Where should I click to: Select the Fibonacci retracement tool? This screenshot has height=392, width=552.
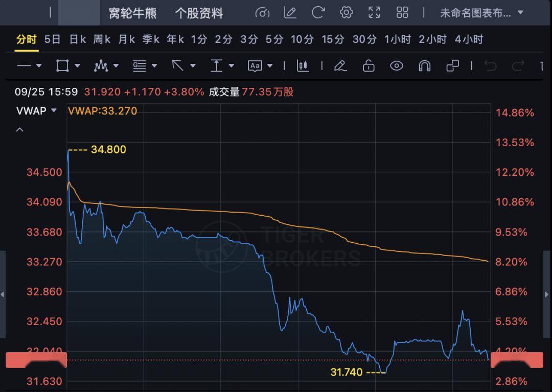point(140,66)
